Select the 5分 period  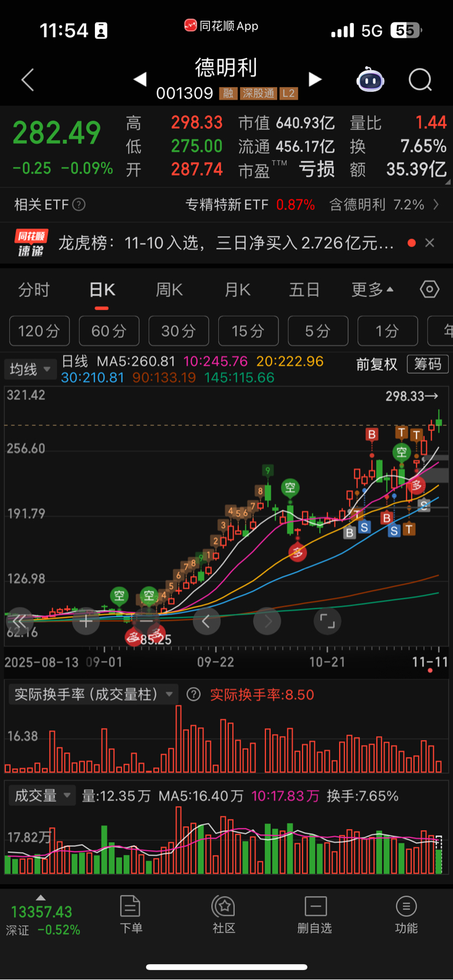point(318,331)
